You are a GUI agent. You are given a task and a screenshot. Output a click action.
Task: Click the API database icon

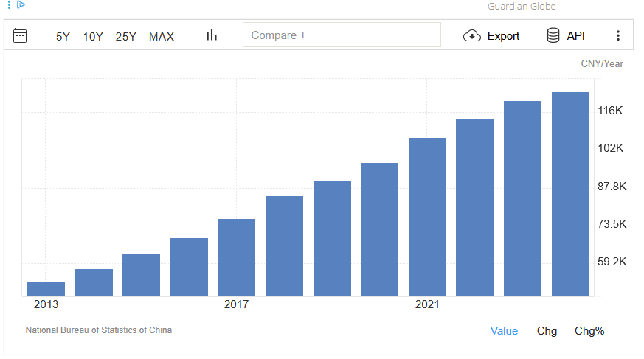click(x=553, y=35)
